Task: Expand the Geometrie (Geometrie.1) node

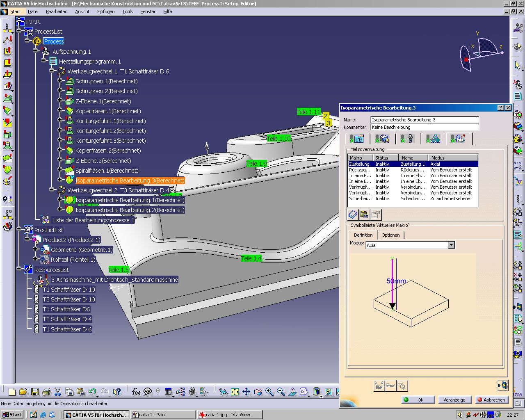Action: 35,250
